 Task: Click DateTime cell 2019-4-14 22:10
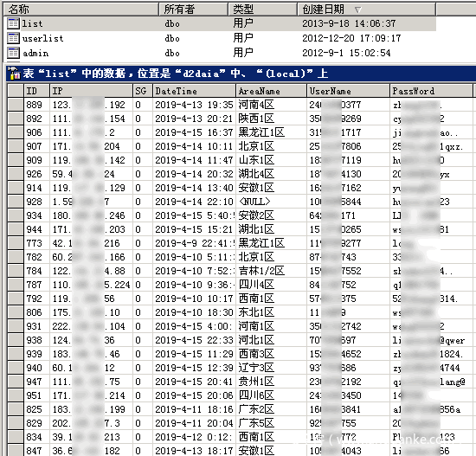click(194, 202)
